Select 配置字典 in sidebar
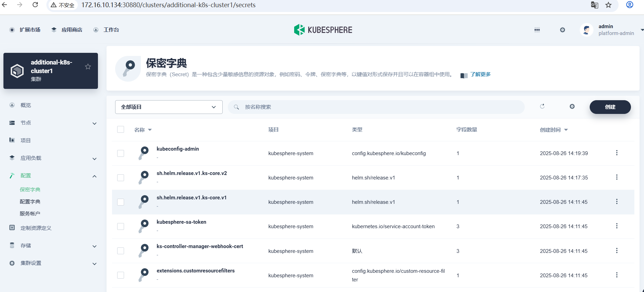Viewport: 644px width, 292px height. point(30,201)
